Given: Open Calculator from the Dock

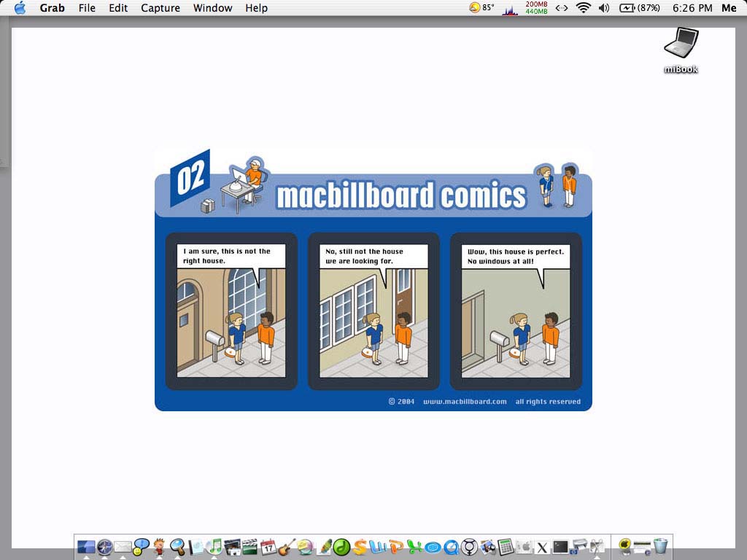Looking at the screenshot, I should coord(506,547).
